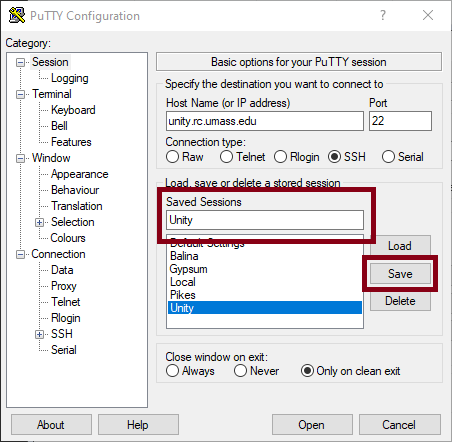
Task: Select the Unity saved session in list
Action: tap(265, 308)
